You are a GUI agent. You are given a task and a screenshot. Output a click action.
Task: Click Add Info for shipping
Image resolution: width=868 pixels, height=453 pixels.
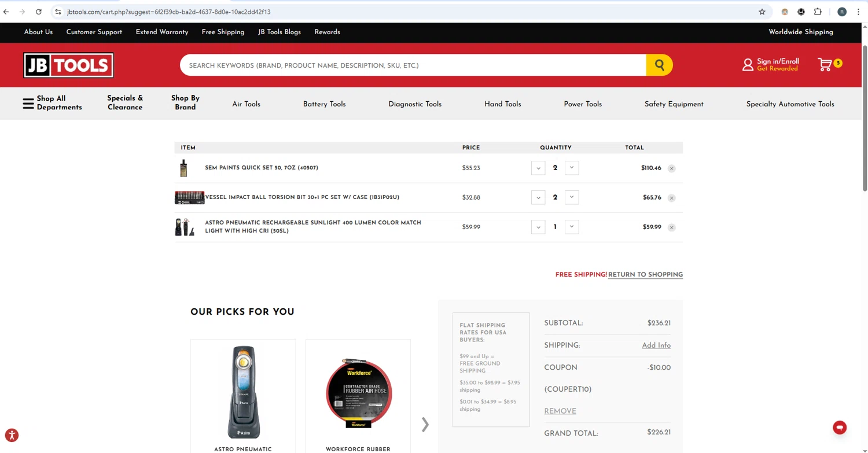656,345
